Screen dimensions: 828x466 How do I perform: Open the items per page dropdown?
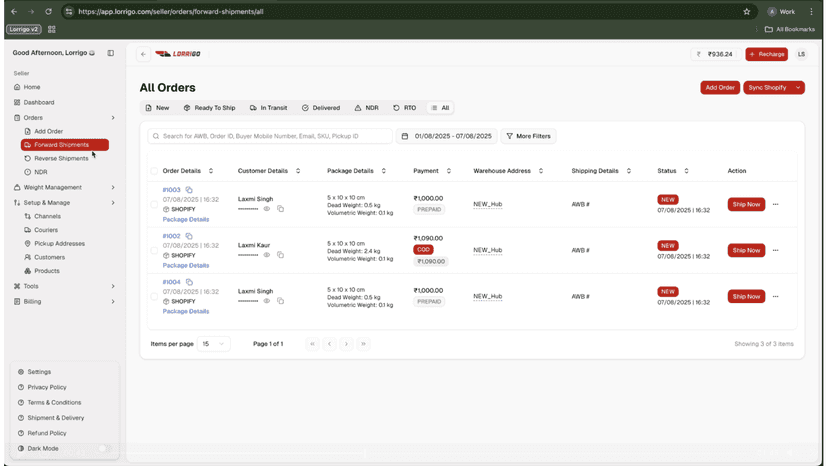click(213, 344)
